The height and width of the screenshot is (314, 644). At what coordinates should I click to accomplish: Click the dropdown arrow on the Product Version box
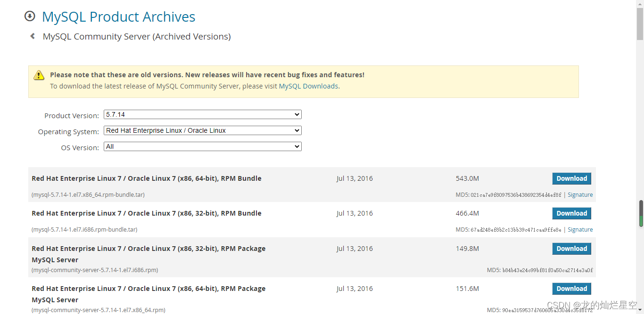pyautogui.click(x=297, y=114)
